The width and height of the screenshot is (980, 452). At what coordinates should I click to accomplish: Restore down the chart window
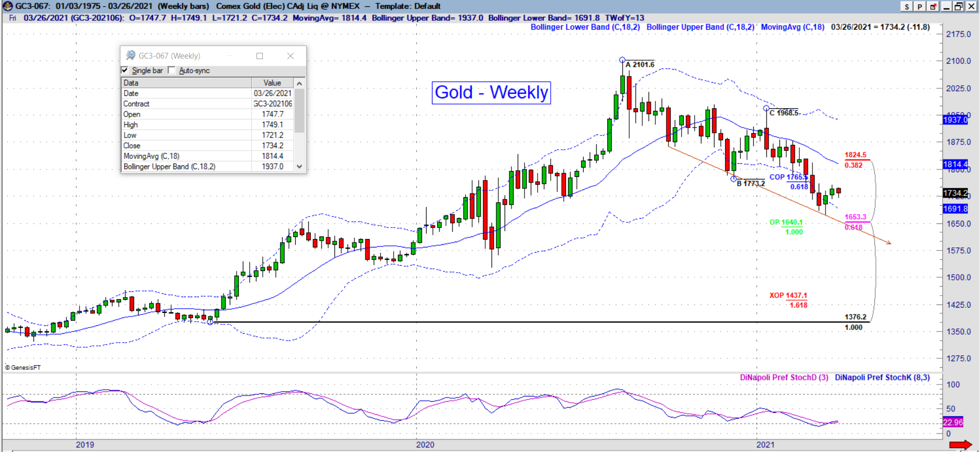[x=959, y=6]
